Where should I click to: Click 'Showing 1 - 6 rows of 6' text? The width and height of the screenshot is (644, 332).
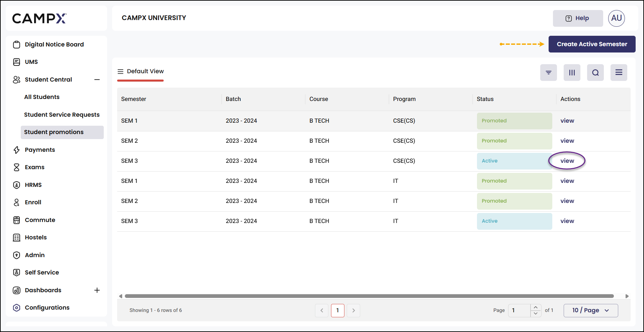pos(156,310)
